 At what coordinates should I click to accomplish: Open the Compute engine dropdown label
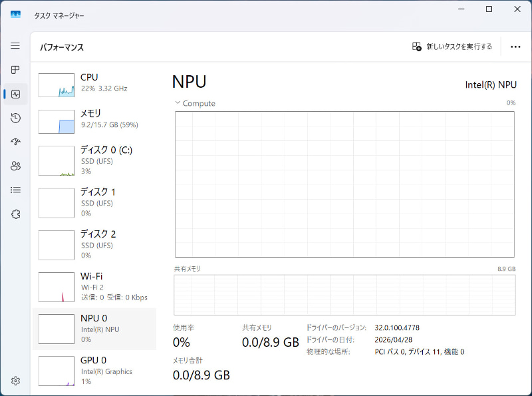point(199,103)
